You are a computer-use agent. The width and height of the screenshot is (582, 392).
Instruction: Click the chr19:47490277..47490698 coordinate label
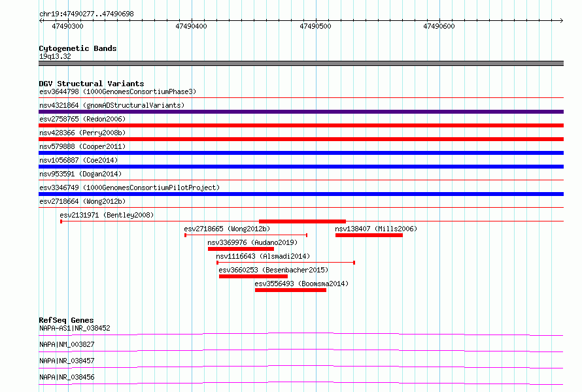(x=86, y=14)
